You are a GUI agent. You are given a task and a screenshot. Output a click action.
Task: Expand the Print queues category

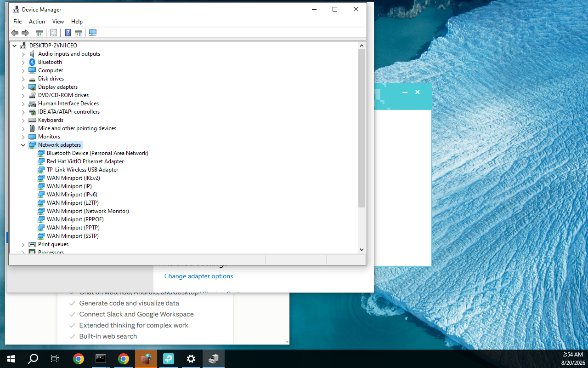click(x=23, y=244)
